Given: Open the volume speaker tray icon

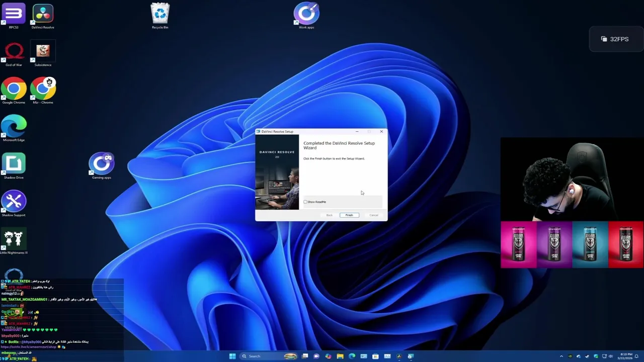Looking at the screenshot, I should [x=611, y=356].
